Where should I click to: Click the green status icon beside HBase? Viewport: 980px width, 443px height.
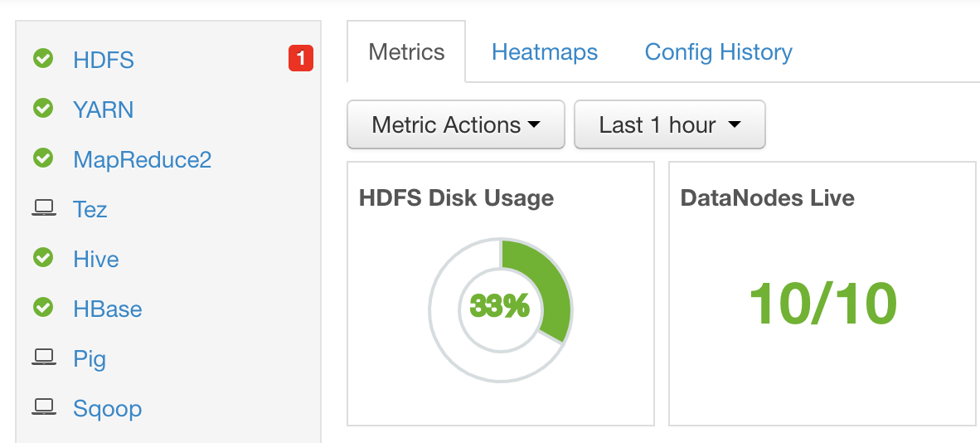43,308
